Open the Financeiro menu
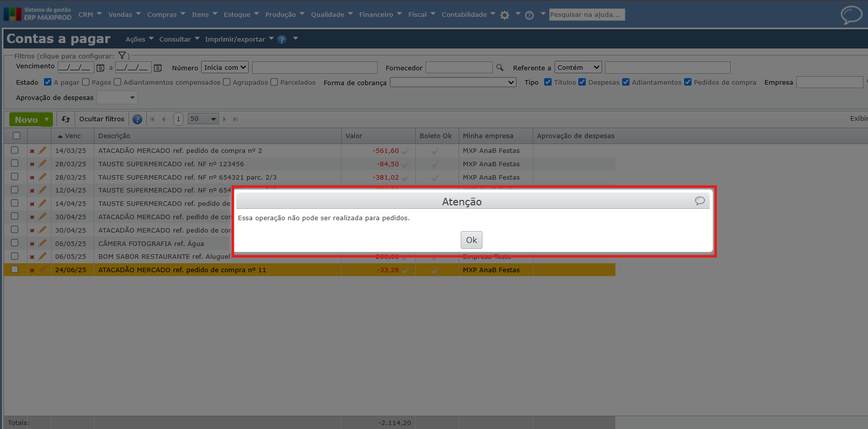Screen dimensions: 868x429 pos(381,14)
